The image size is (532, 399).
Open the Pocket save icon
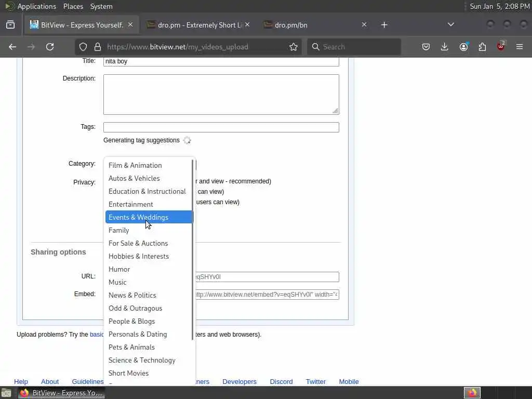click(x=426, y=47)
